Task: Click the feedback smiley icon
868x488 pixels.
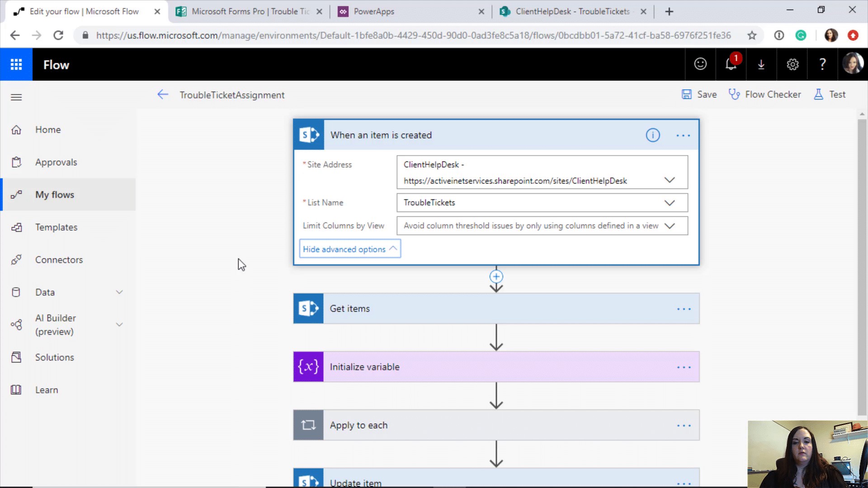Action: tap(700, 64)
